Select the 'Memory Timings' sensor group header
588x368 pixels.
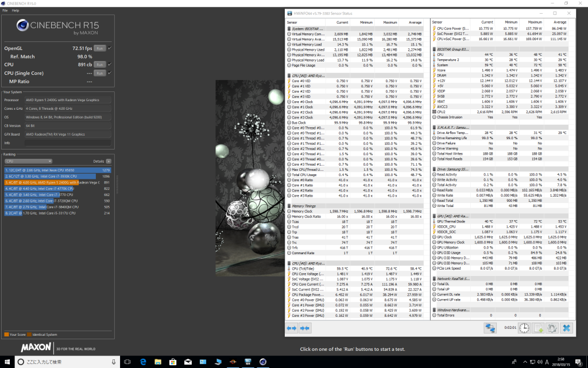(x=355, y=206)
